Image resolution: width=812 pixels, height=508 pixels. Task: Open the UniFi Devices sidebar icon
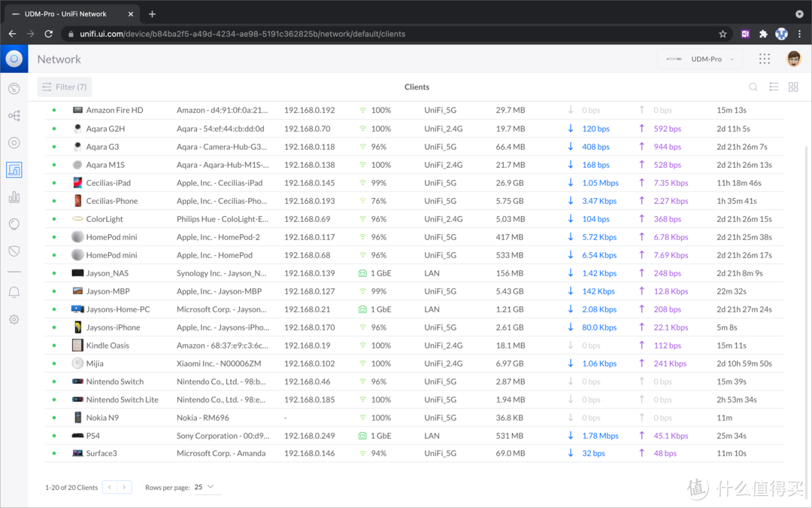point(14,142)
